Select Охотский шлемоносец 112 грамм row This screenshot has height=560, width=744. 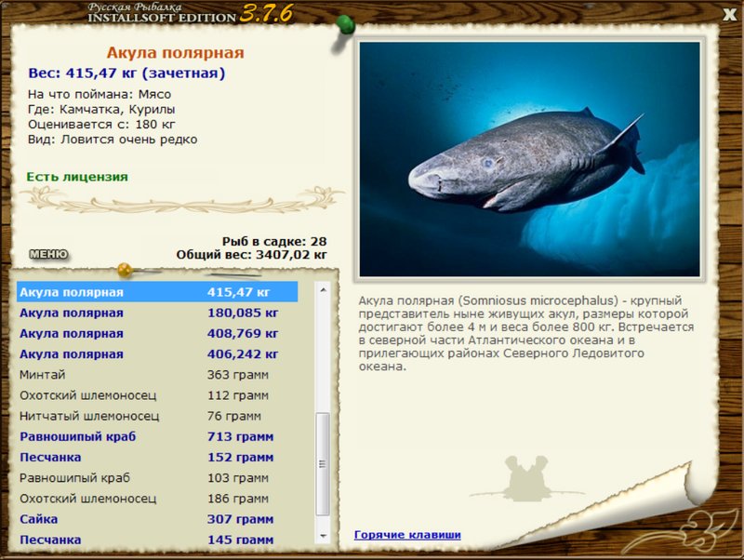coord(157,395)
